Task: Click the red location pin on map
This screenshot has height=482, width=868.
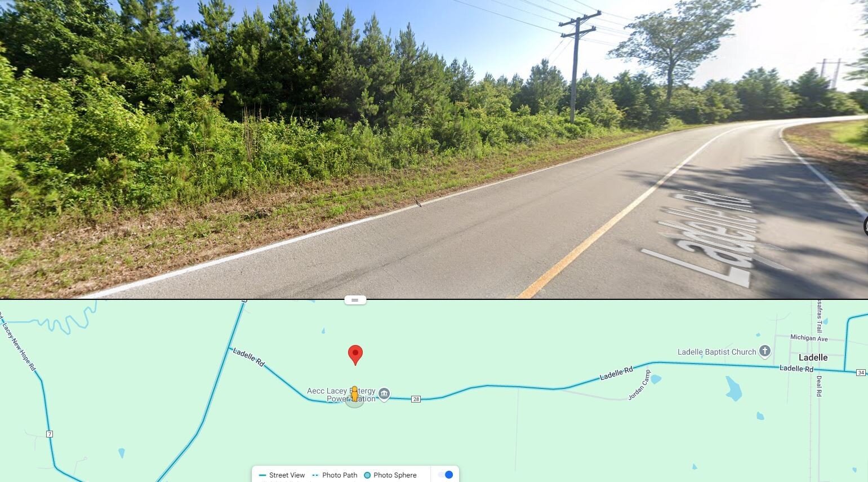Action: (x=355, y=355)
